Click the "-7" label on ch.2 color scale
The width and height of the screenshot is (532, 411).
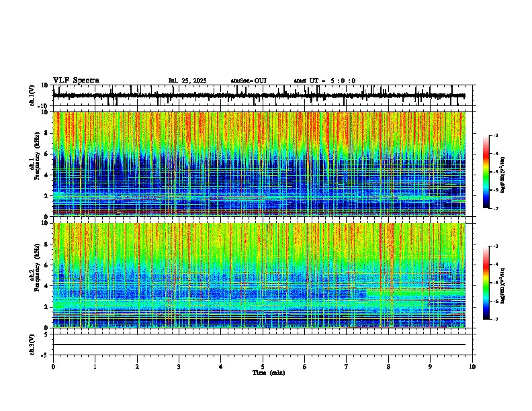click(495, 319)
